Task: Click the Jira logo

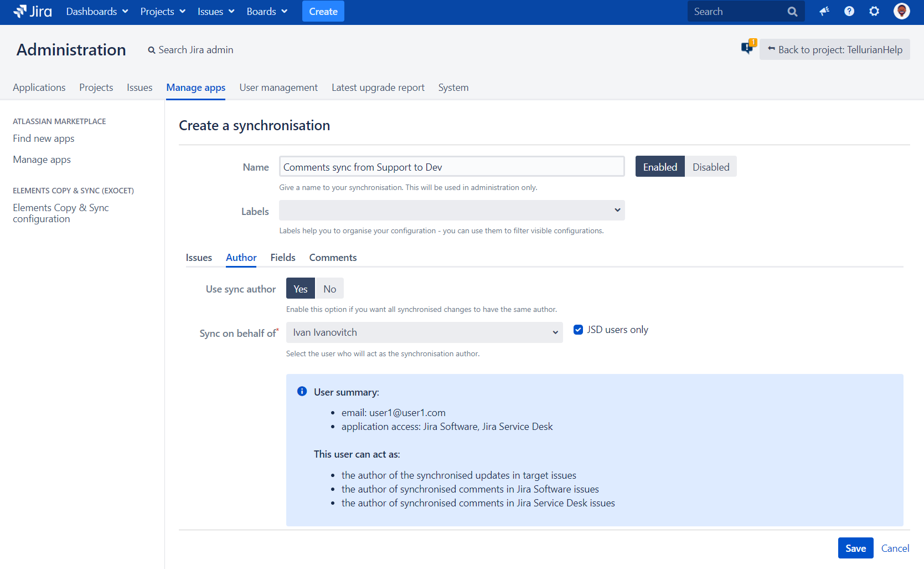Action: click(32, 11)
